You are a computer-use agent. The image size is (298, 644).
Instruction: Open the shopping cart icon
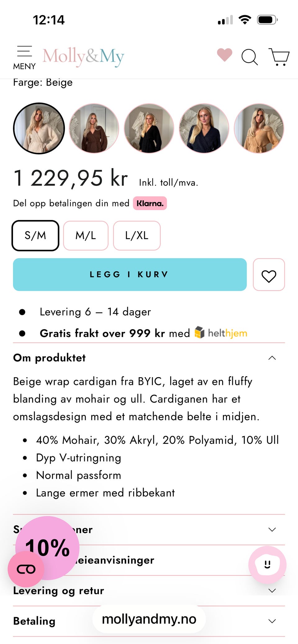point(279,57)
